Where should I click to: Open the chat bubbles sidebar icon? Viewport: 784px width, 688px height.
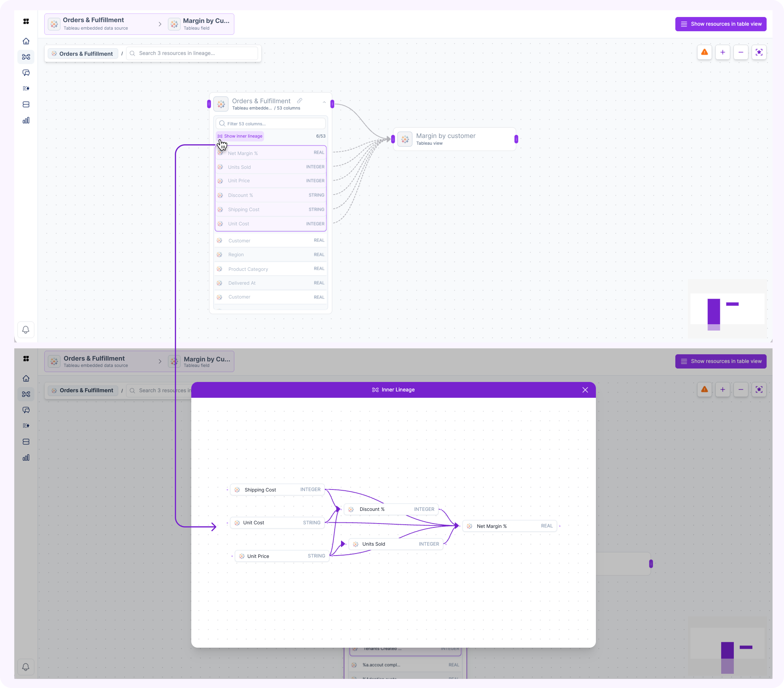[x=26, y=73]
